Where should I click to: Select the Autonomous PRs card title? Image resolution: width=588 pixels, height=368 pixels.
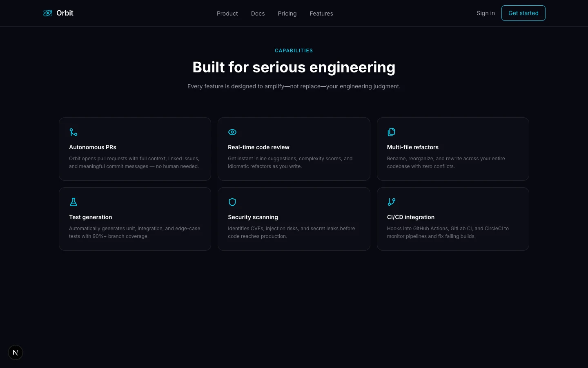(93, 147)
